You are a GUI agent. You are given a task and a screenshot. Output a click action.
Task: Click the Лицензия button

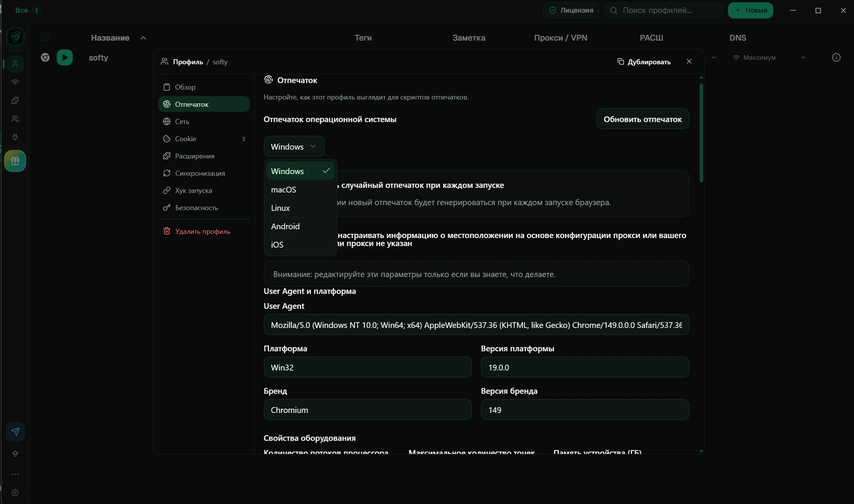click(x=571, y=10)
